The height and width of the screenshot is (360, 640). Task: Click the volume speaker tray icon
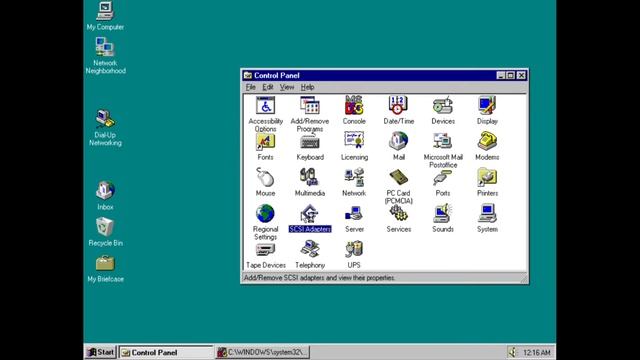pyautogui.click(x=512, y=352)
